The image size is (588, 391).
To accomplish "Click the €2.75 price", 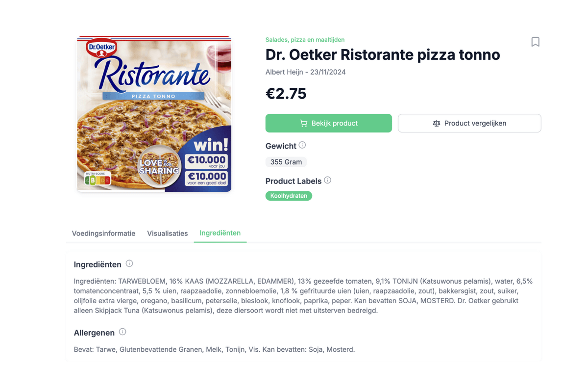I will (x=286, y=94).
